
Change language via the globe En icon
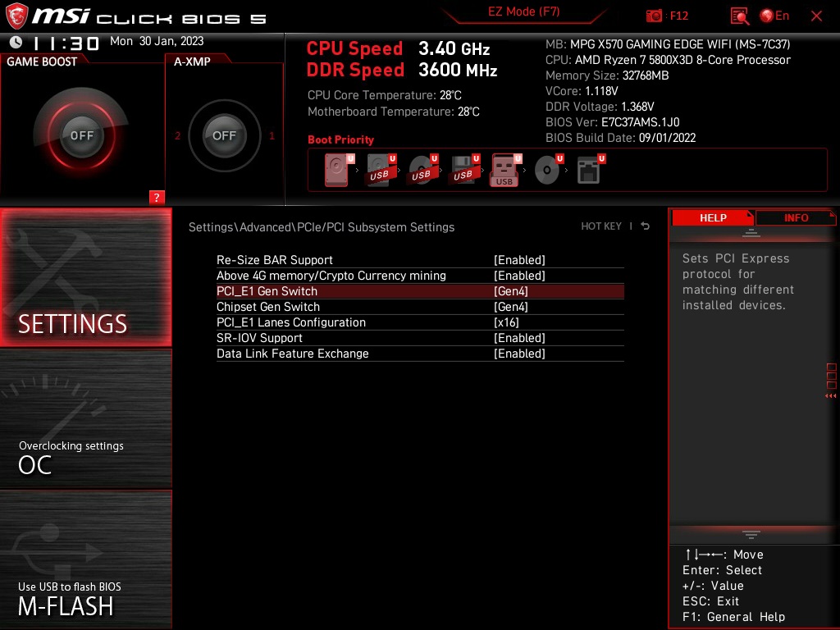tap(774, 16)
